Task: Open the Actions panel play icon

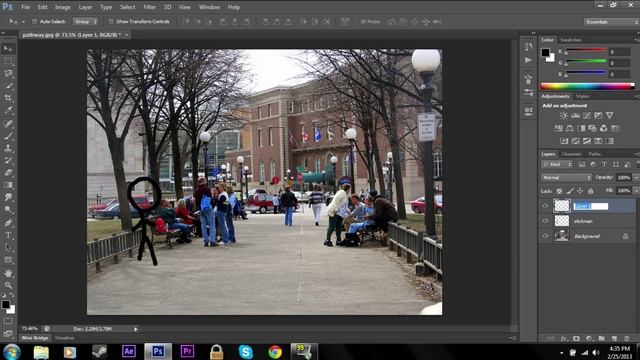Action: coord(529,60)
